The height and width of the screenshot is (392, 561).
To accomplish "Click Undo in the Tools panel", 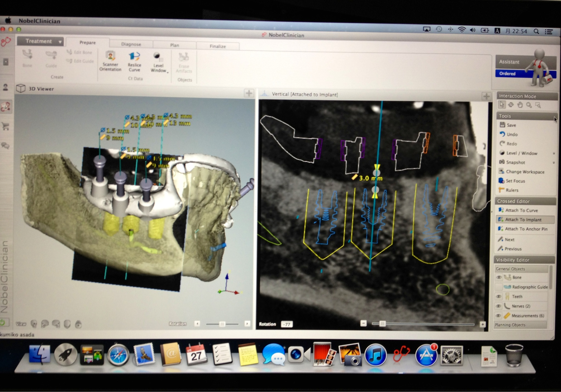I will point(508,134).
